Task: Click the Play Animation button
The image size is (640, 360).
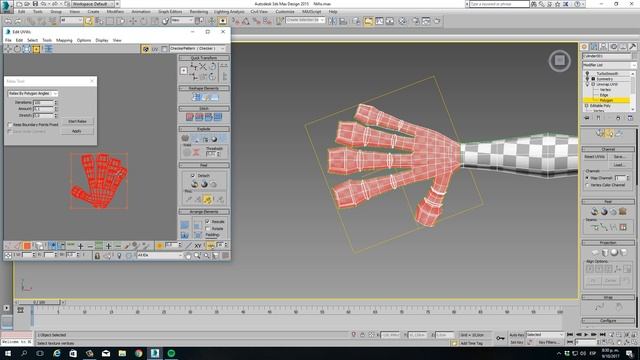Action: click(x=586, y=335)
